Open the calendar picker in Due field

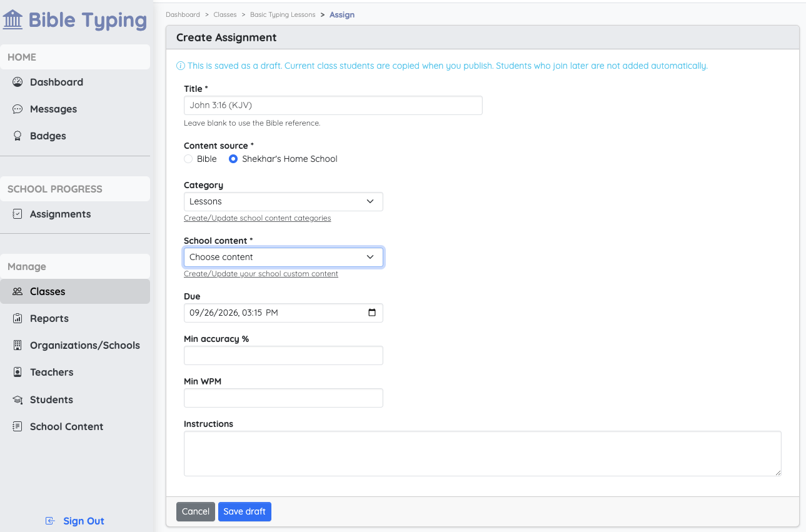(x=372, y=313)
